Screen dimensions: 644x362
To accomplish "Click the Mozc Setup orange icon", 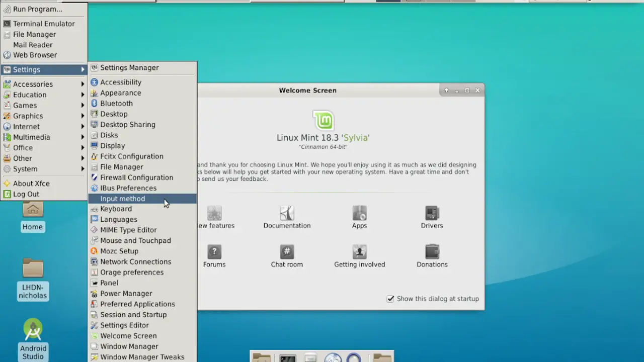I will pyautogui.click(x=94, y=251).
